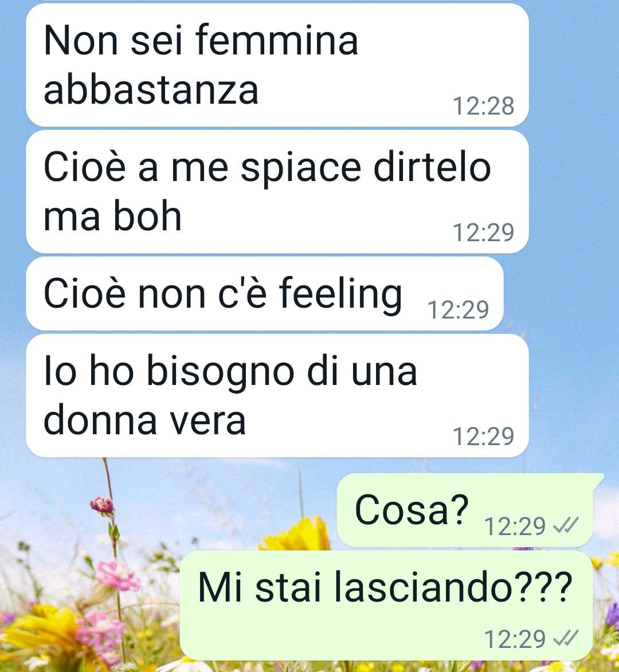
Task: Tap the 'ma boh' text
Action: [112, 217]
